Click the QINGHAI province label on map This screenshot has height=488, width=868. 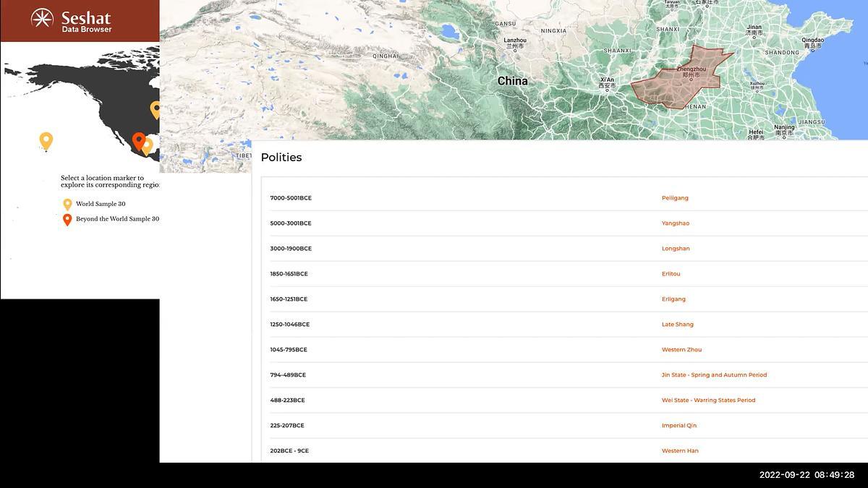tap(386, 56)
